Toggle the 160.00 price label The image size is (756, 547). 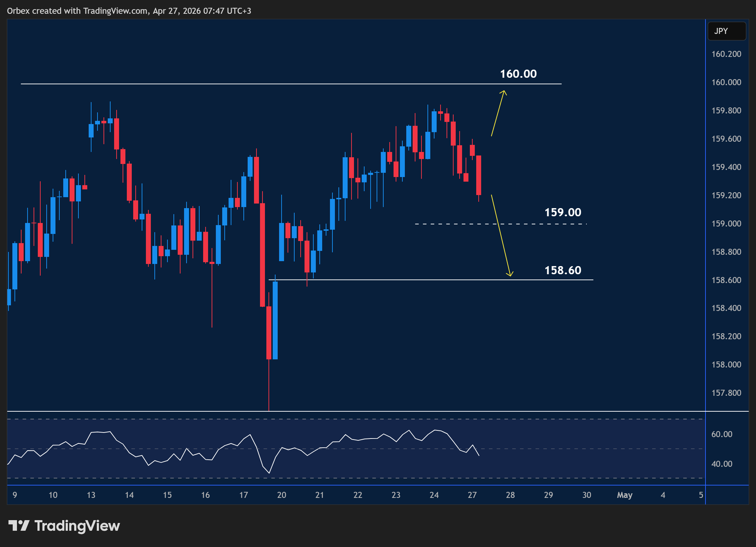(518, 74)
